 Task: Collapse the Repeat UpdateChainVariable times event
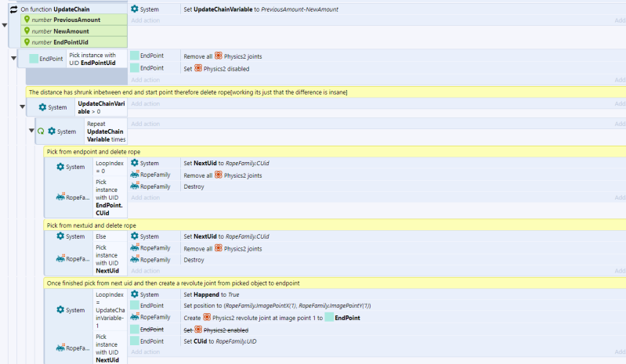[x=31, y=131]
